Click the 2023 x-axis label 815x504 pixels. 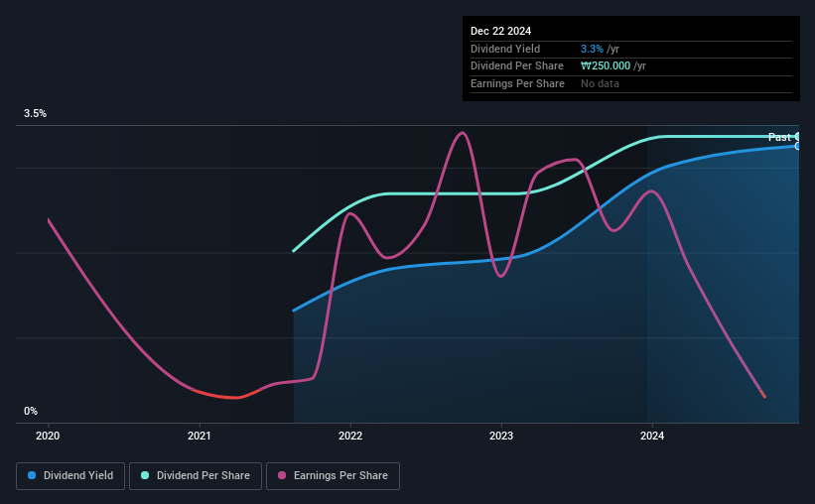pyautogui.click(x=501, y=436)
